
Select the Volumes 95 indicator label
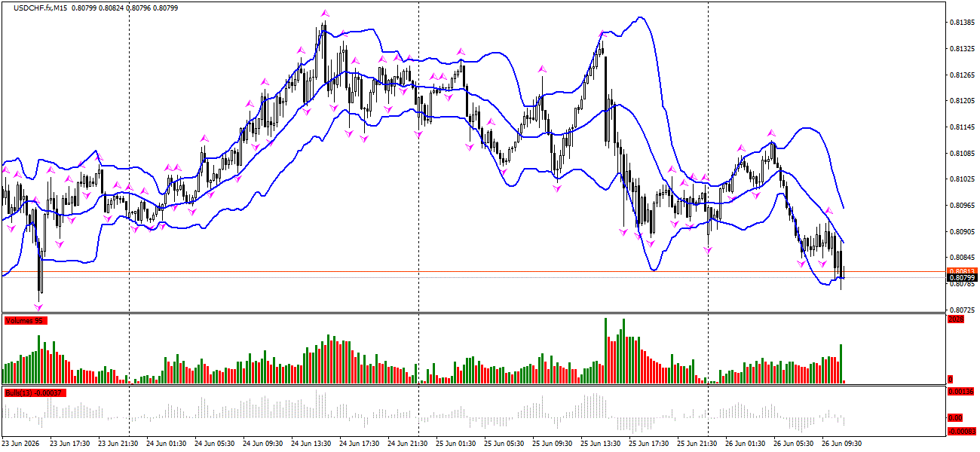click(x=26, y=321)
